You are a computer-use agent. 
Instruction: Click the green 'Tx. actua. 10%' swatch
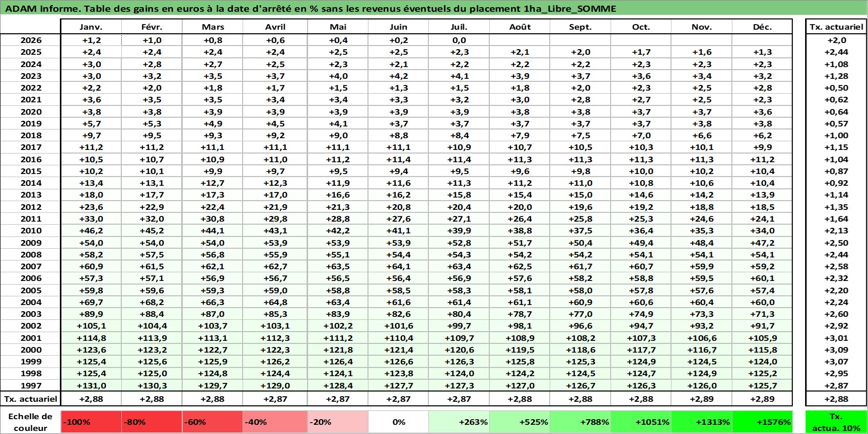point(836,422)
